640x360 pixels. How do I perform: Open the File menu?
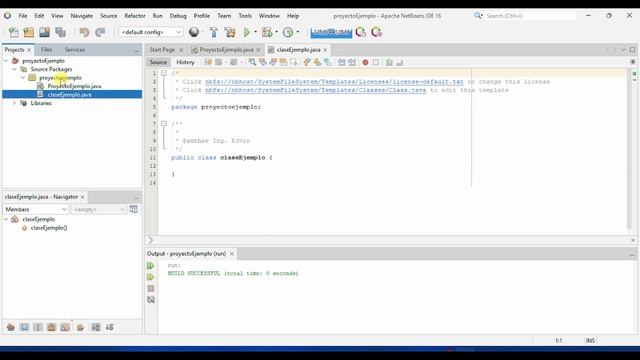click(x=23, y=16)
